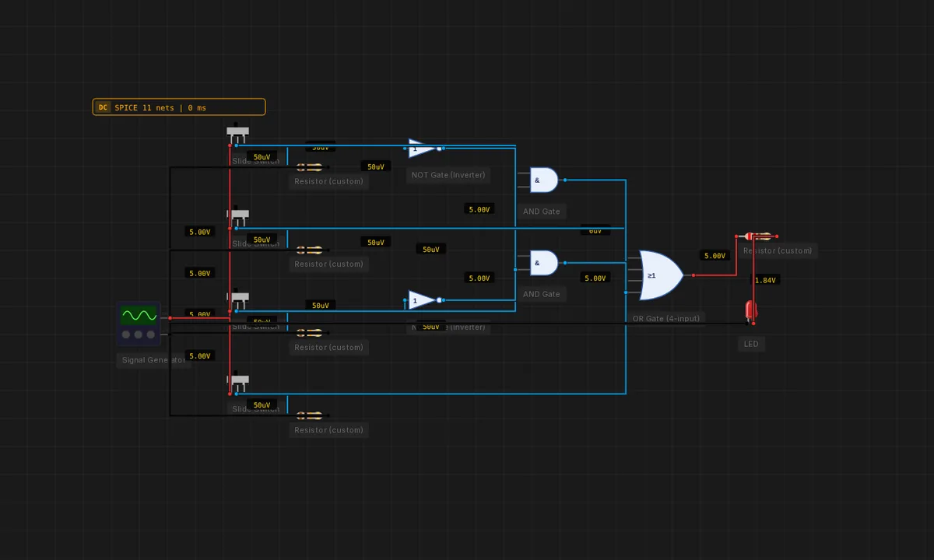934x560 pixels.
Task: Click 5.00V readout at lower AND gate output
Action: pyautogui.click(x=595, y=278)
